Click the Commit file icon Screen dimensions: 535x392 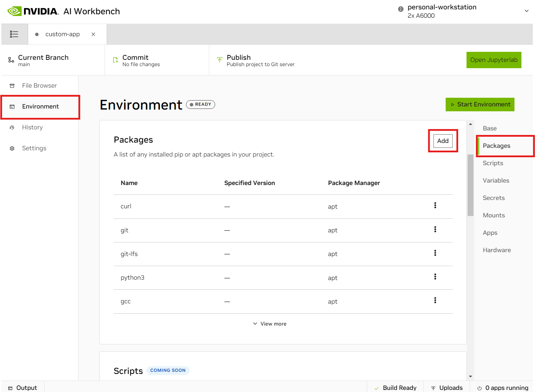pos(115,60)
